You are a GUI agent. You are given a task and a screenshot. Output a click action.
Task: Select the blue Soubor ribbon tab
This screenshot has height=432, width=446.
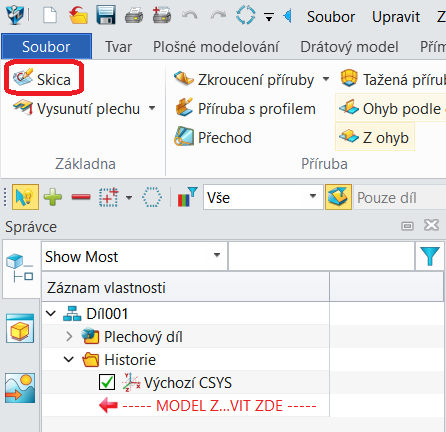point(46,46)
